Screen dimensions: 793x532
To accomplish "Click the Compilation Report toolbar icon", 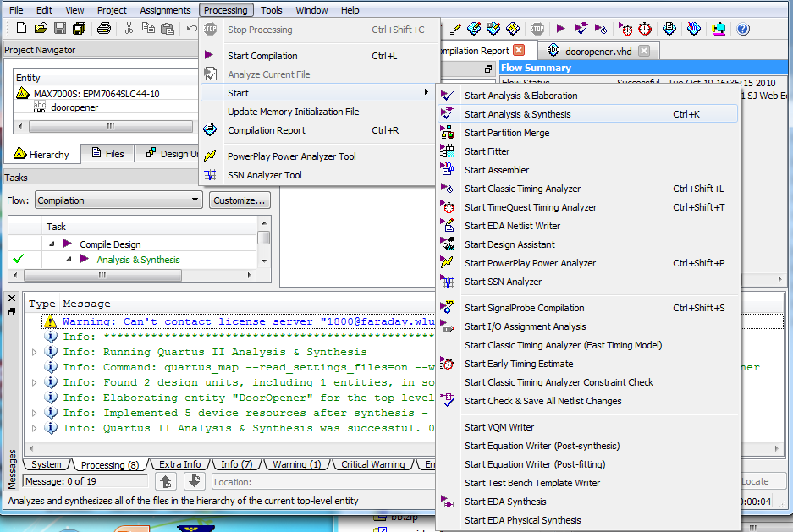I will [x=669, y=29].
